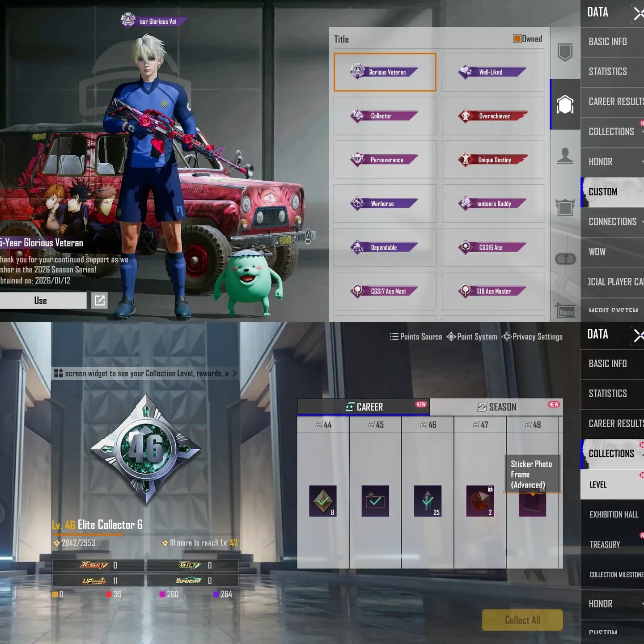Choose the Glorious Veteran title
This screenshot has width=644, height=644.
385,72
